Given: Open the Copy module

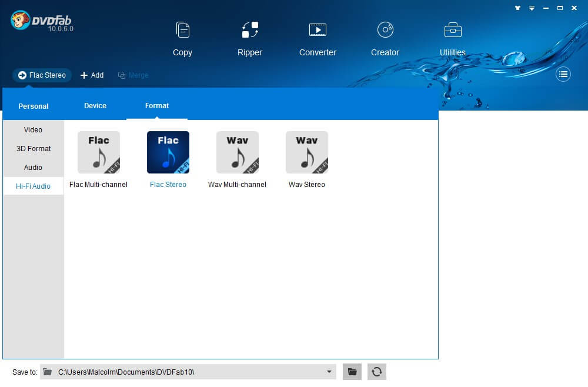Looking at the screenshot, I should click(182, 39).
